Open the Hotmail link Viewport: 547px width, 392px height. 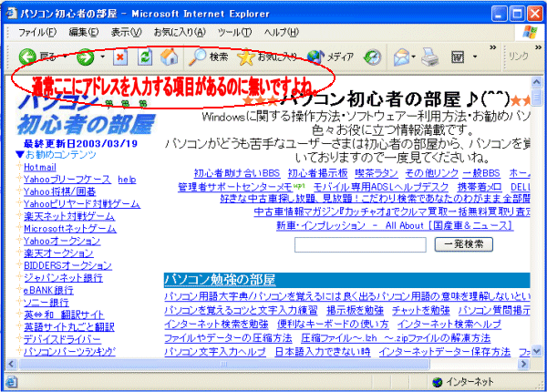point(40,167)
